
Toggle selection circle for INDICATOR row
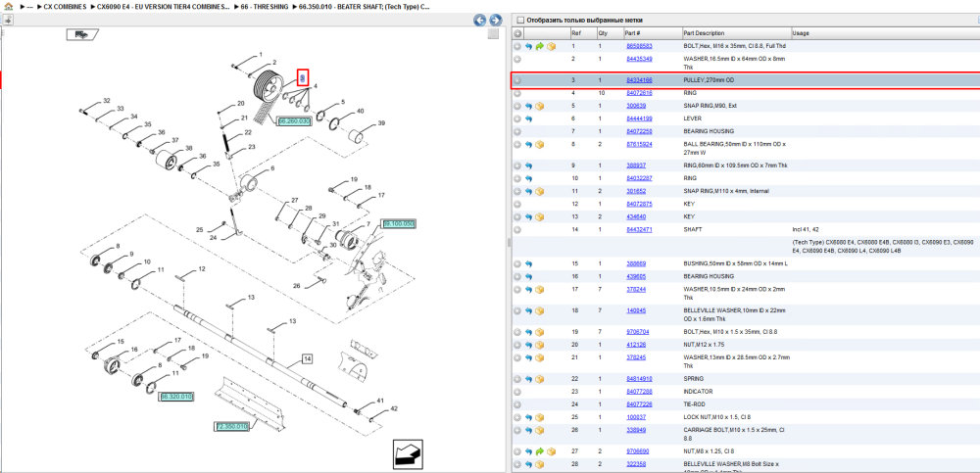tap(517, 392)
